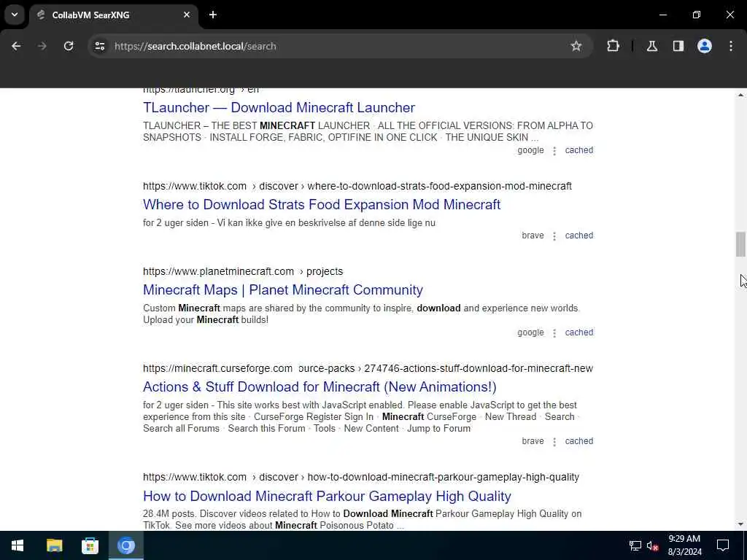Click 'google' engine label under TLauncher result
747x560 pixels.
530,150
